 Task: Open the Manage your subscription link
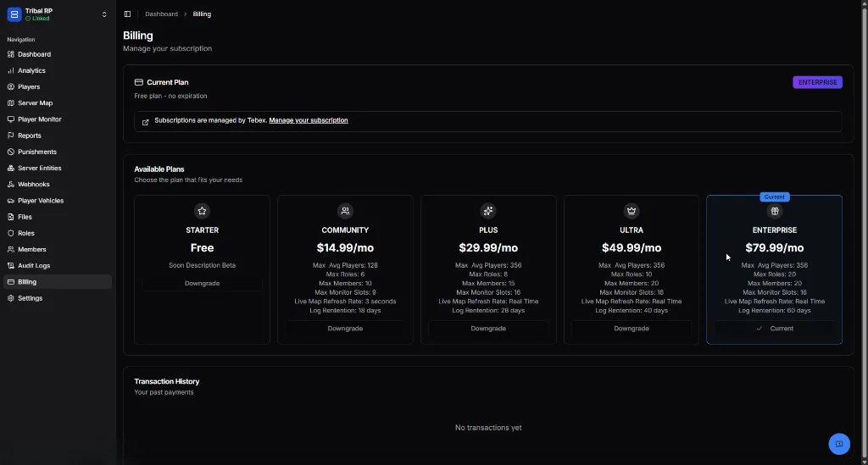pos(309,120)
